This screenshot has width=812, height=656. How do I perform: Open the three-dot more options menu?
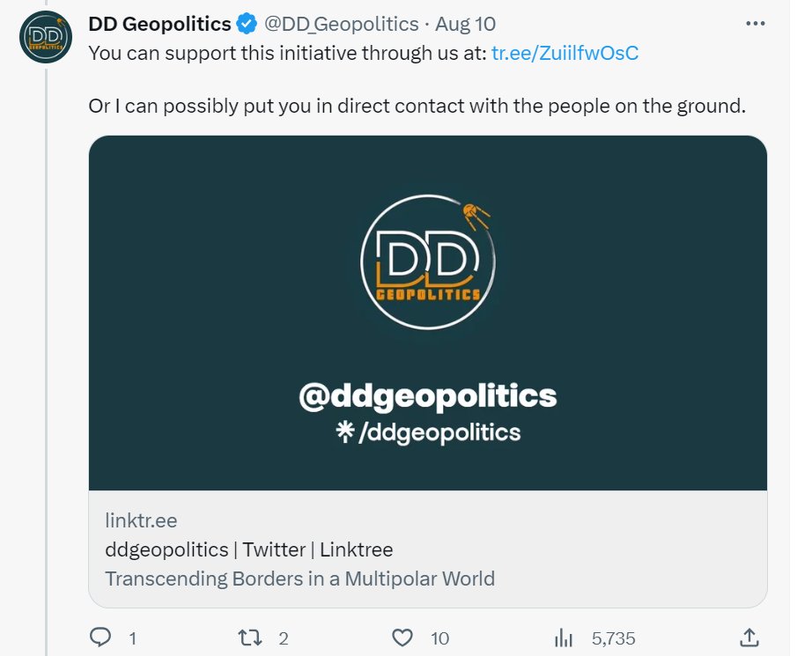[x=755, y=24]
